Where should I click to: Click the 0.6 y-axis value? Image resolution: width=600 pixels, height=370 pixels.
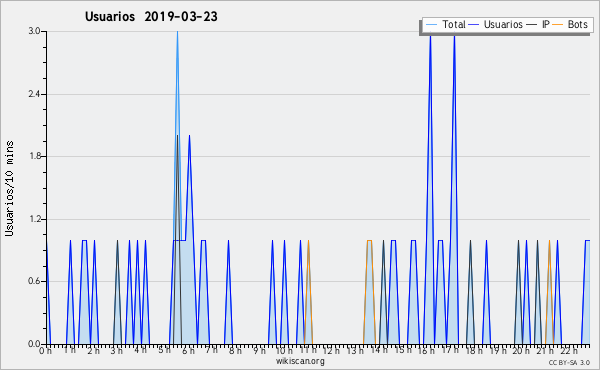(x=34, y=281)
